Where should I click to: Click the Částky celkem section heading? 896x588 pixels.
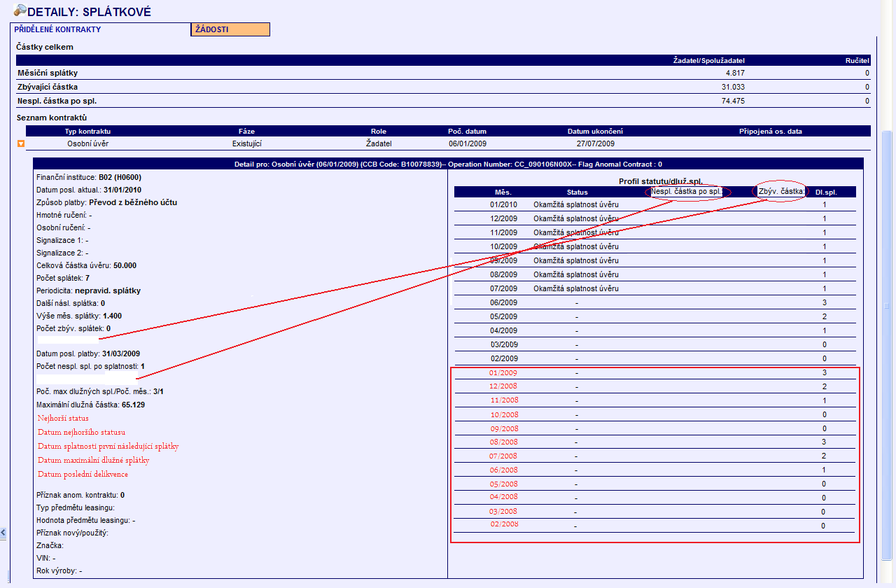[x=45, y=47]
